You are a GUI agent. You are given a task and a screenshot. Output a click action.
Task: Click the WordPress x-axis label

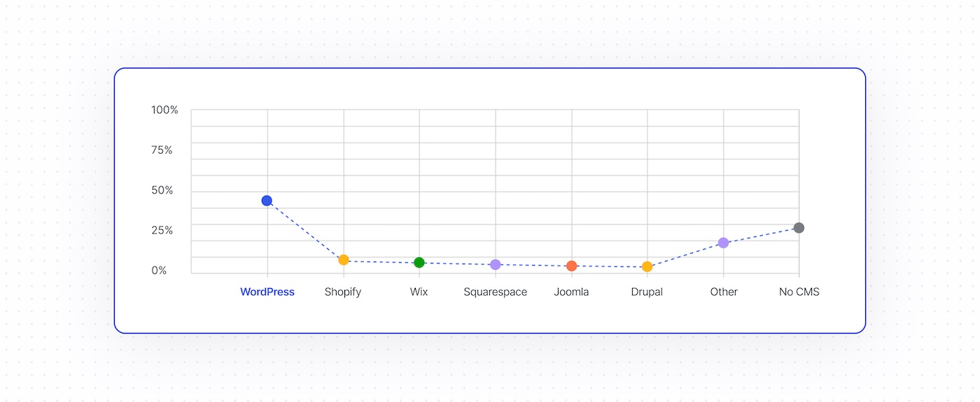click(x=267, y=292)
